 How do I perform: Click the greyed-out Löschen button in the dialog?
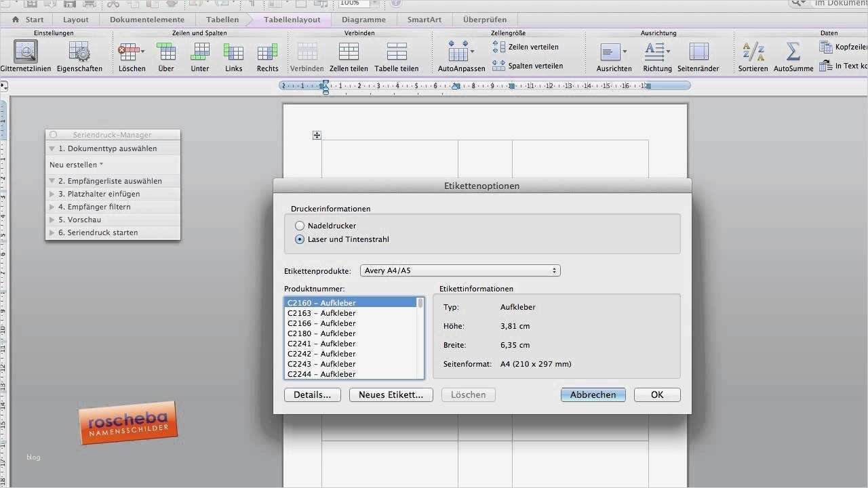[x=468, y=394]
